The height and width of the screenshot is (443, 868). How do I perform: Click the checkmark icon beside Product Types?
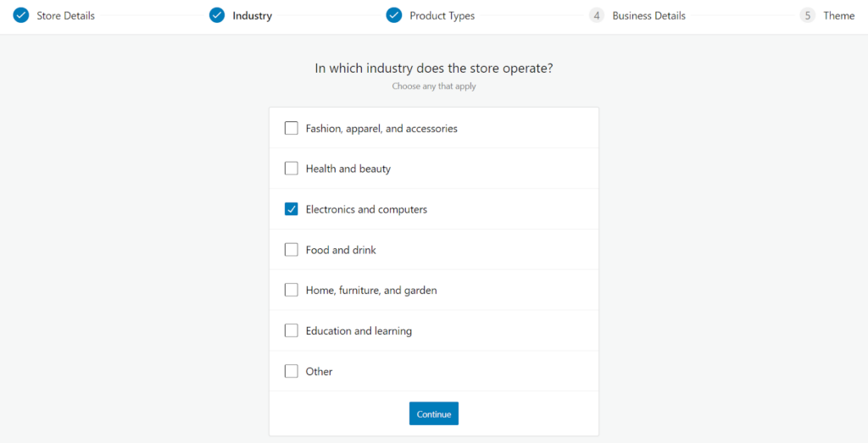click(x=393, y=15)
